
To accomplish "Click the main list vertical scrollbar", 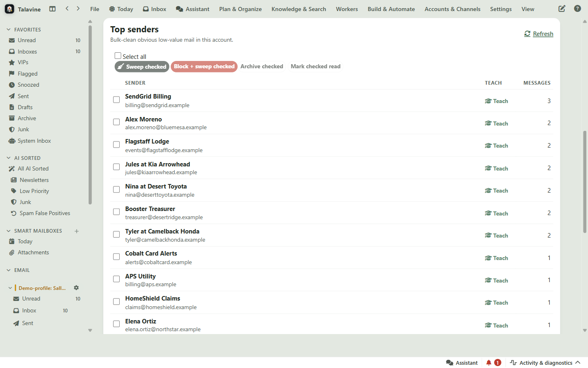I will pyautogui.click(x=585, y=182).
